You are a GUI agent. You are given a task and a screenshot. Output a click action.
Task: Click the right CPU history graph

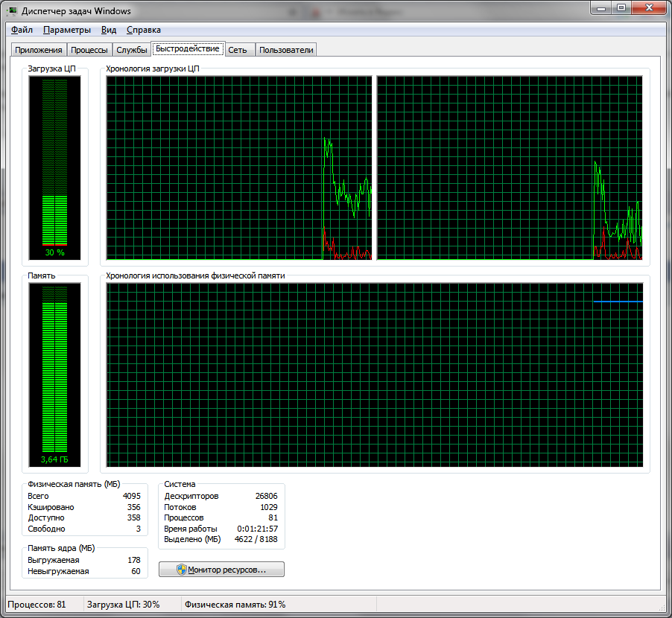point(510,168)
